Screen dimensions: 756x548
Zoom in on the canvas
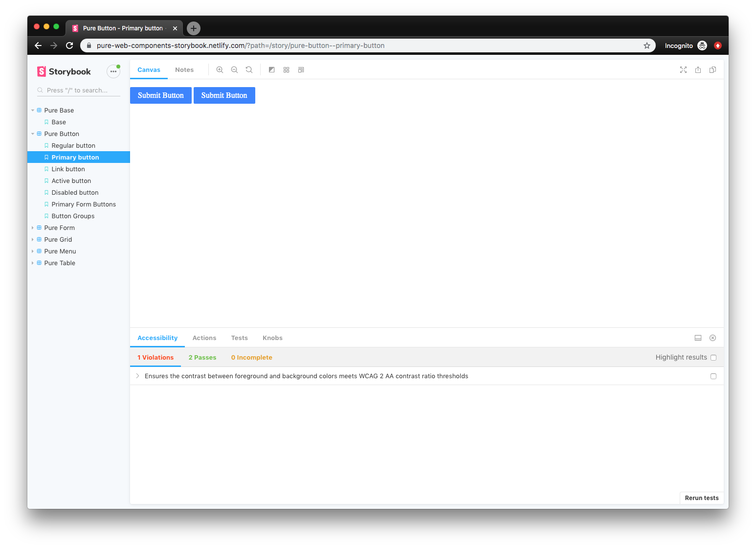[220, 69]
